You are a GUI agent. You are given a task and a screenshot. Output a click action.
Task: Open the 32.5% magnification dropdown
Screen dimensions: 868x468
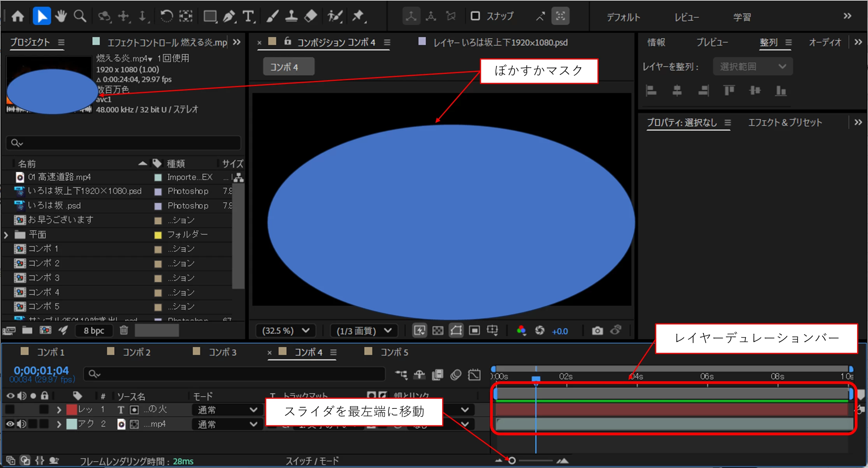tap(286, 331)
